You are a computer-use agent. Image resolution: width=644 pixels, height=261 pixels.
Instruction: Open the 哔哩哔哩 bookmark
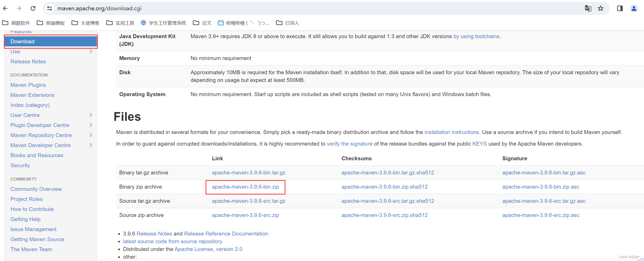point(243,23)
